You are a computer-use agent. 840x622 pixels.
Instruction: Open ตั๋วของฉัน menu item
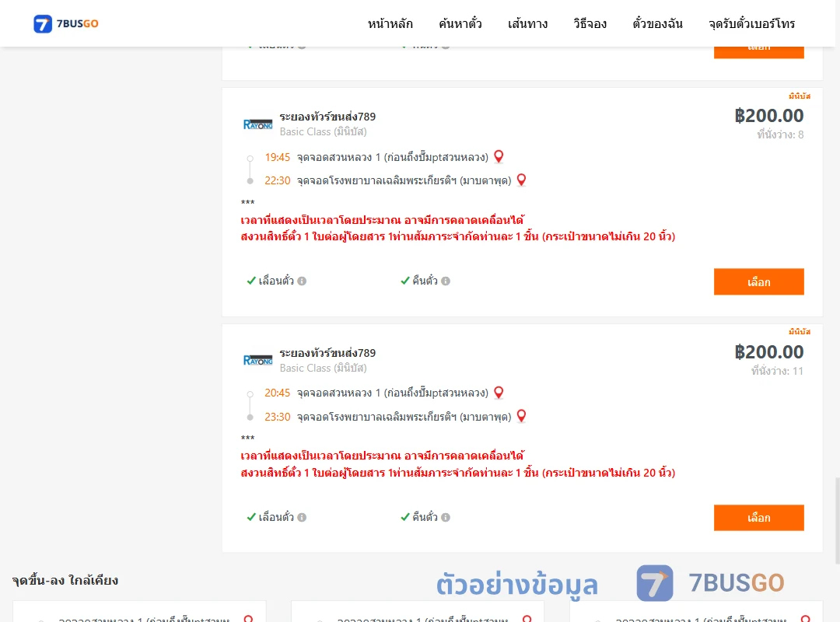point(657,23)
